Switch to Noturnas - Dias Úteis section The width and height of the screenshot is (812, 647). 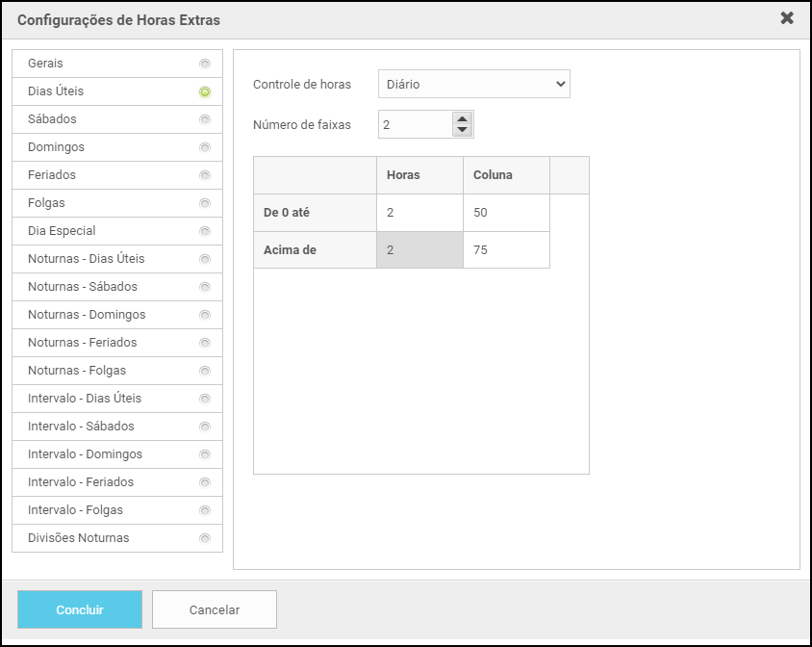click(x=87, y=259)
